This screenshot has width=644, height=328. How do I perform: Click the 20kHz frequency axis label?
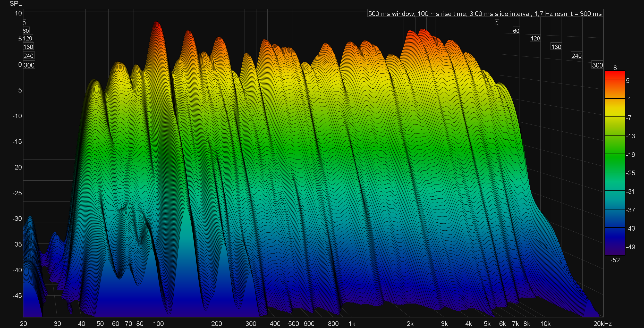click(x=602, y=324)
